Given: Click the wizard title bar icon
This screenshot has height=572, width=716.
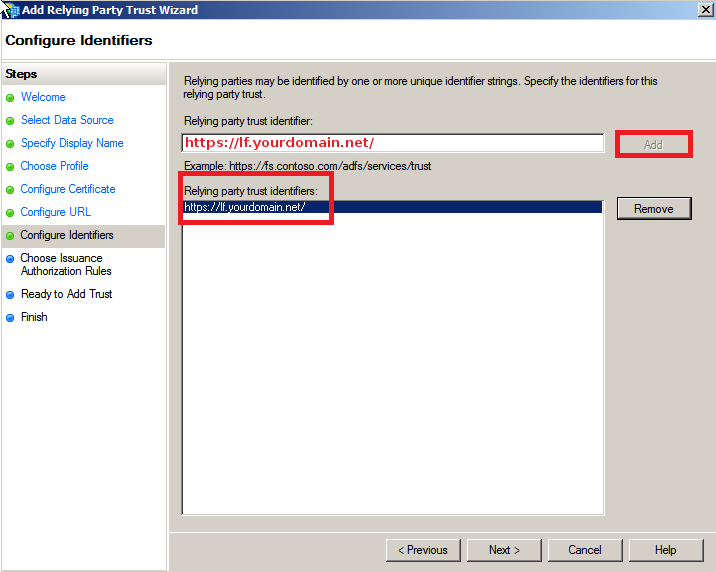Looking at the screenshot, I should point(10,10).
